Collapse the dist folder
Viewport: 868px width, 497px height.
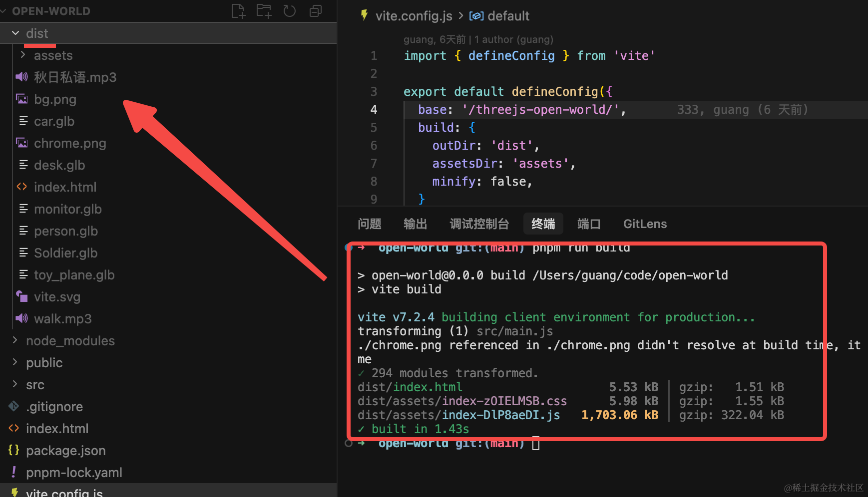15,33
